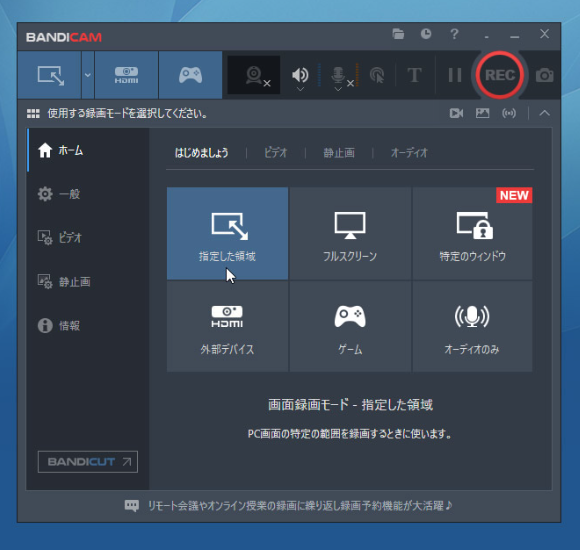
Task: Click the video camera status icon
Action: pyautogui.click(x=456, y=113)
